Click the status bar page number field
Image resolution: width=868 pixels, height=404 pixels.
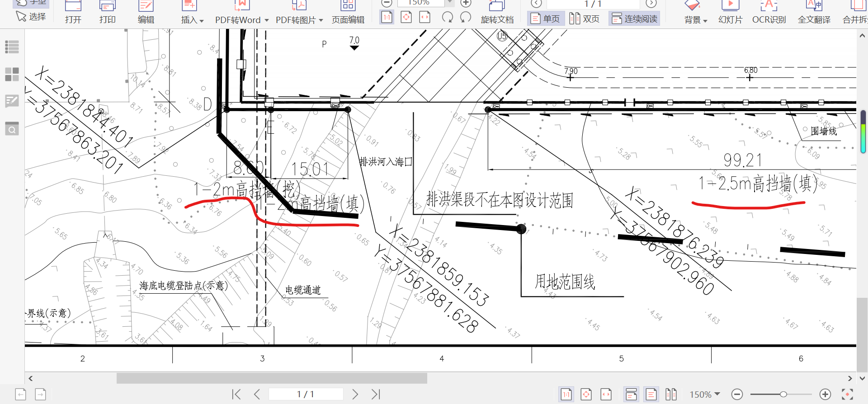(x=306, y=394)
